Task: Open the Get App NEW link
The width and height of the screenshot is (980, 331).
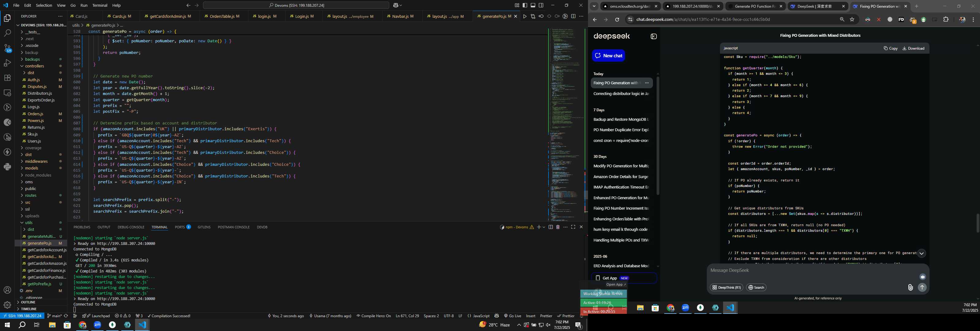Action: point(624,278)
